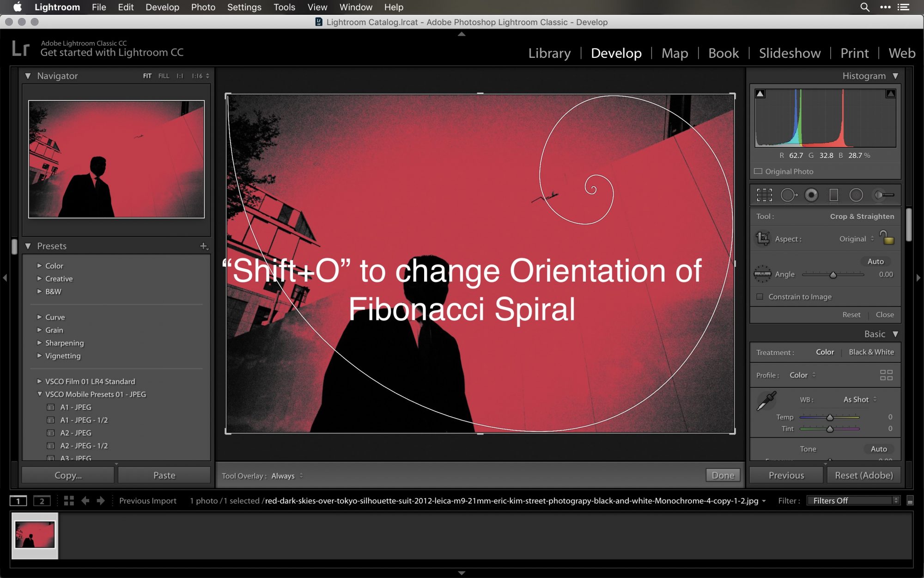Select the Radial Filter tool
924x578 pixels.
856,195
